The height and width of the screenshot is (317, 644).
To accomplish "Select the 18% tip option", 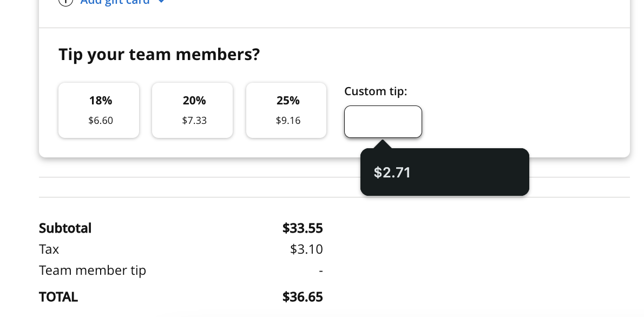I will 98,110.
